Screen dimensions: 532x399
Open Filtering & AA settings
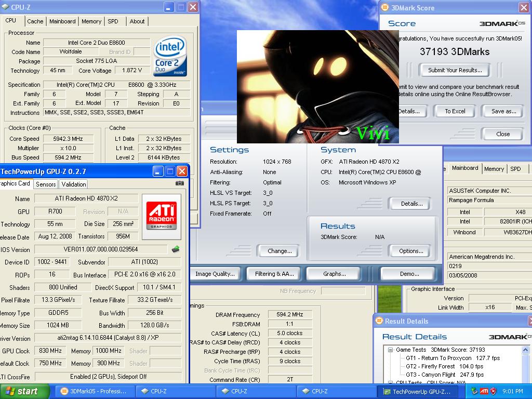[x=274, y=274]
